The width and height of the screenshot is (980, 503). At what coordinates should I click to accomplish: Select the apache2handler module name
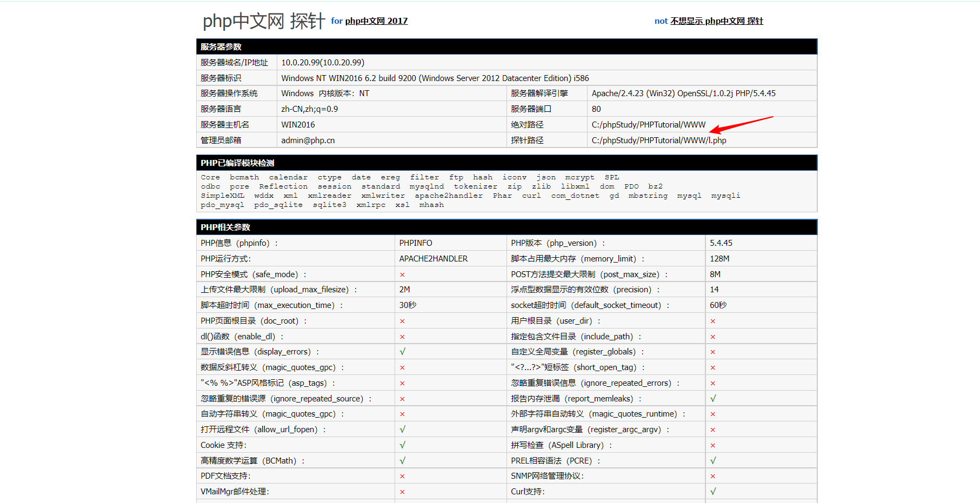click(x=449, y=196)
